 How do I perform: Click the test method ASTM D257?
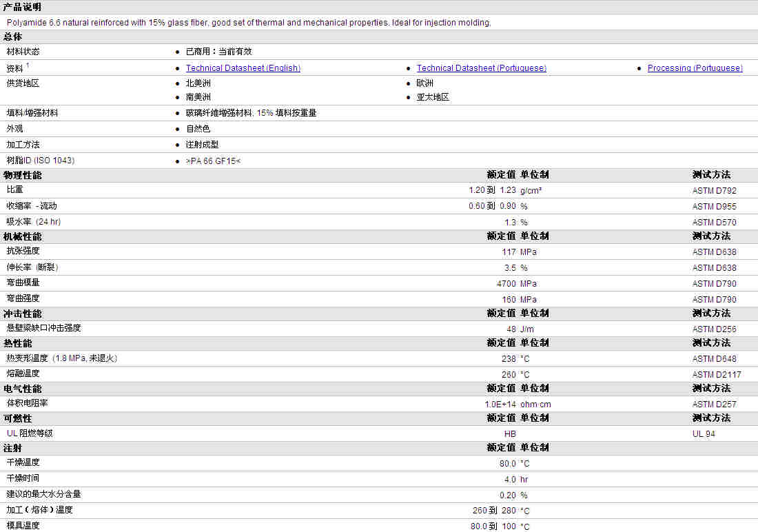click(x=715, y=405)
